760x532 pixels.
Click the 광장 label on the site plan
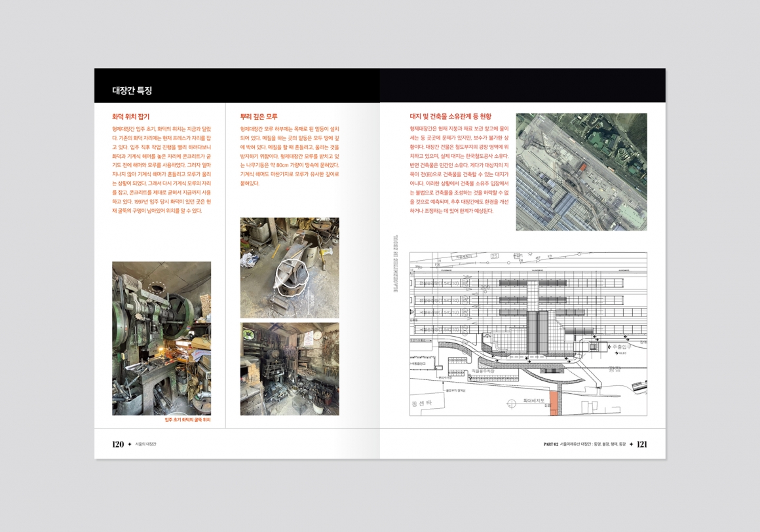click(x=615, y=370)
